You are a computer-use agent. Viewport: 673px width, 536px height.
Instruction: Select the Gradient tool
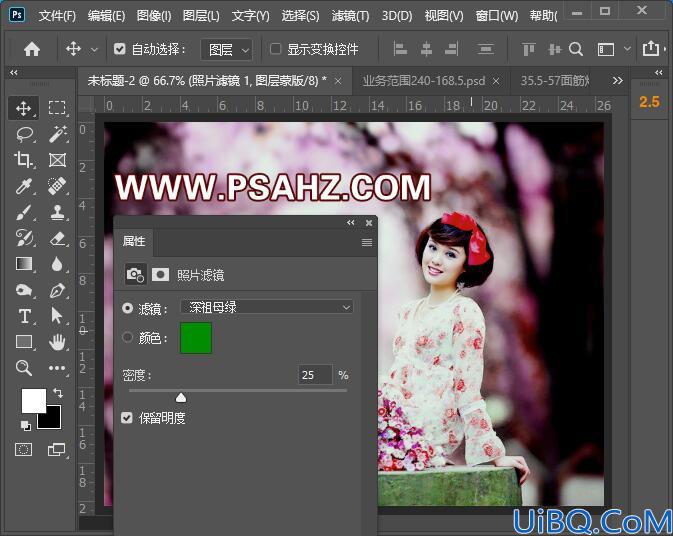(x=24, y=264)
